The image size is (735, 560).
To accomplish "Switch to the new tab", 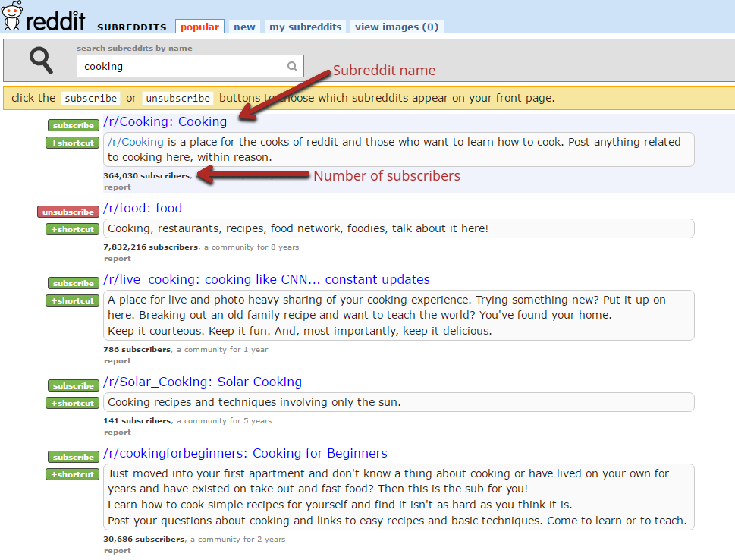I will click(245, 27).
